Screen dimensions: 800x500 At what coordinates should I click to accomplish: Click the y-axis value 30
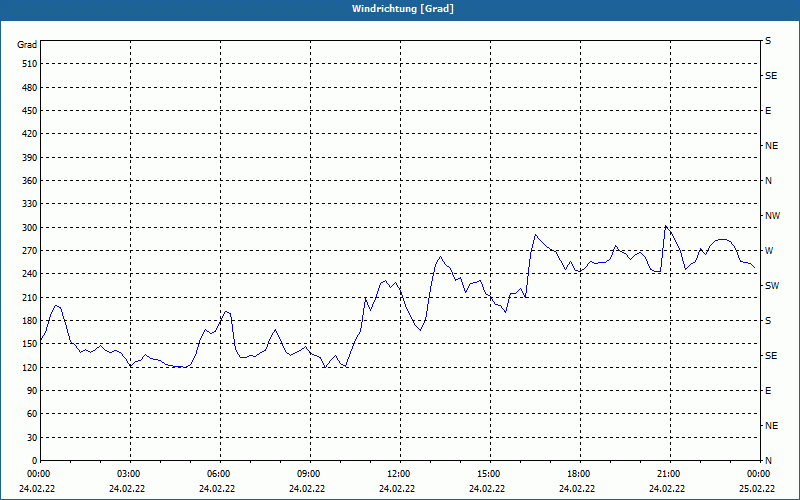click(32, 437)
